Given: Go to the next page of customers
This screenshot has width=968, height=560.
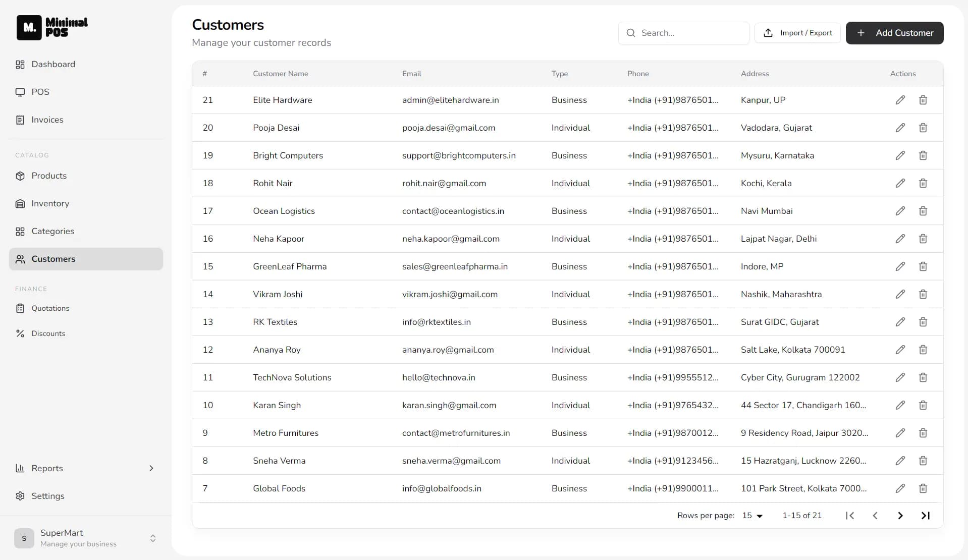Looking at the screenshot, I should [900, 516].
